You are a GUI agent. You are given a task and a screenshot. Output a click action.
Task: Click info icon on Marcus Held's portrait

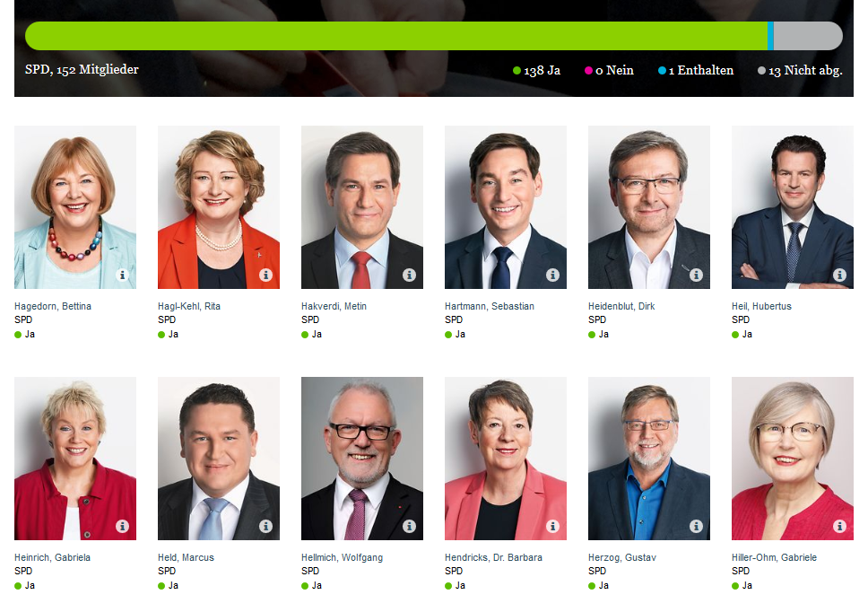265,526
